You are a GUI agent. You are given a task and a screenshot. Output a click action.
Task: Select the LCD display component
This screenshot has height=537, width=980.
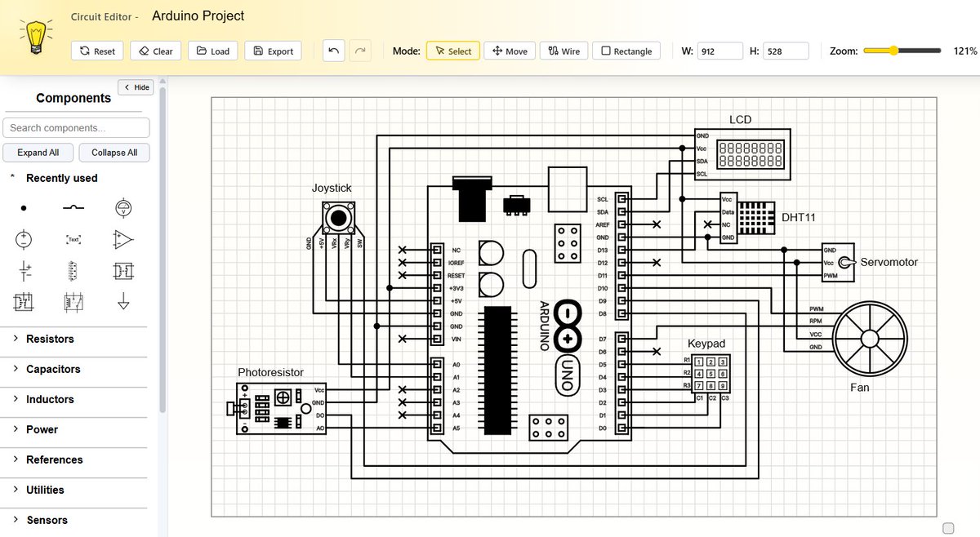pyautogui.click(x=742, y=154)
